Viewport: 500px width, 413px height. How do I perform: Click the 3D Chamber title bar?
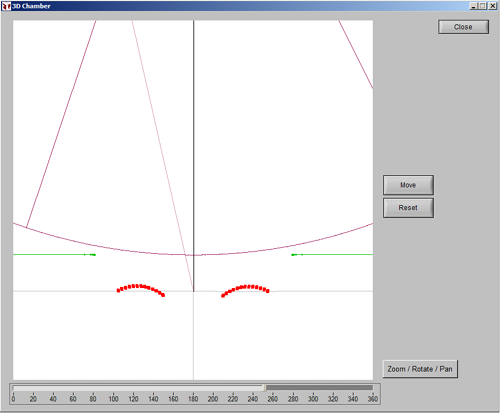pyautogui.click(x=250, y=6)
